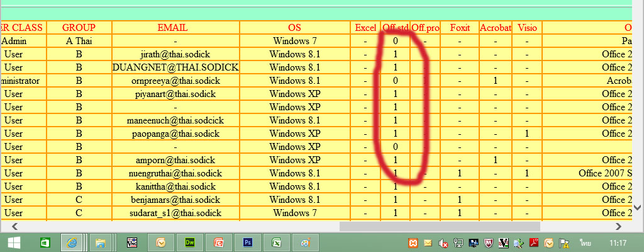Select the paopanga@thai.sodick email cell
Image resolution: width=644 pixels, height=252 pixels.
tap(175, 134)
